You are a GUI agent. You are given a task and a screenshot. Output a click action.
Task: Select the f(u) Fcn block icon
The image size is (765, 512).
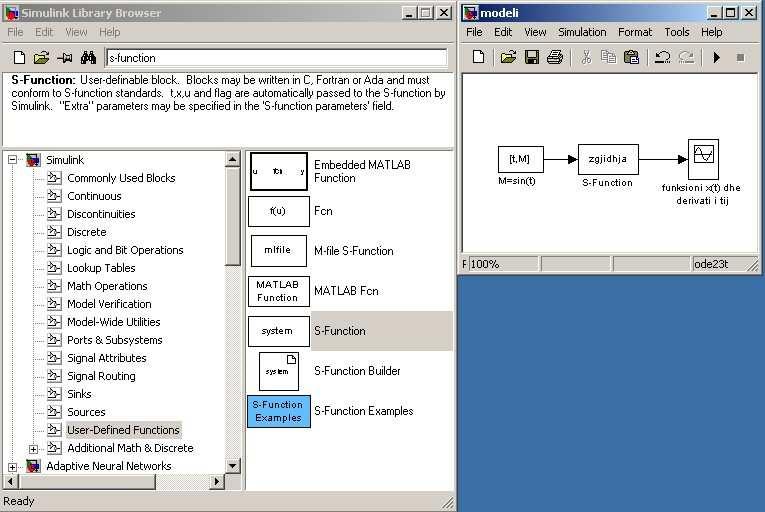(x=279, y=211)
